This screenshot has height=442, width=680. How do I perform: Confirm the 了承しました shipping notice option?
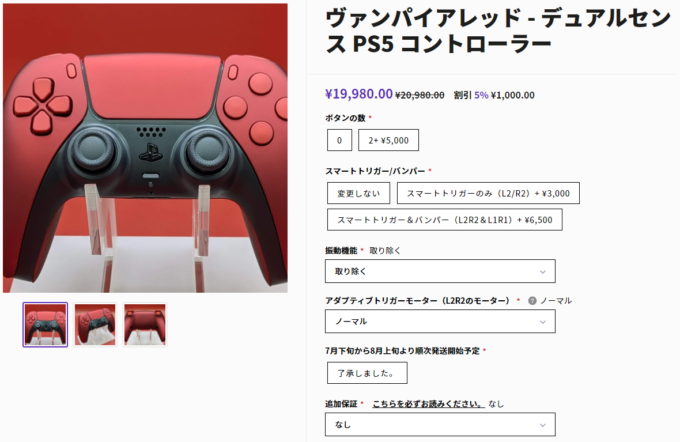click(367, 373)
